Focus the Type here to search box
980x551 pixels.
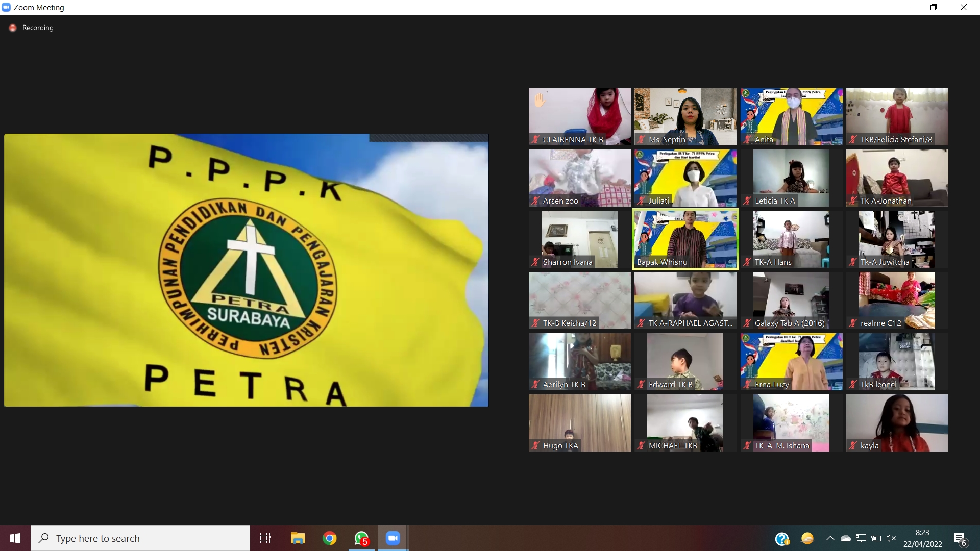click(x=140, y=538)
